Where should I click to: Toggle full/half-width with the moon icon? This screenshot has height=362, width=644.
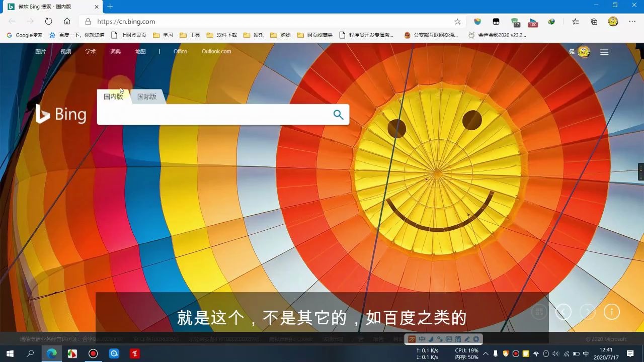(432, 339)
